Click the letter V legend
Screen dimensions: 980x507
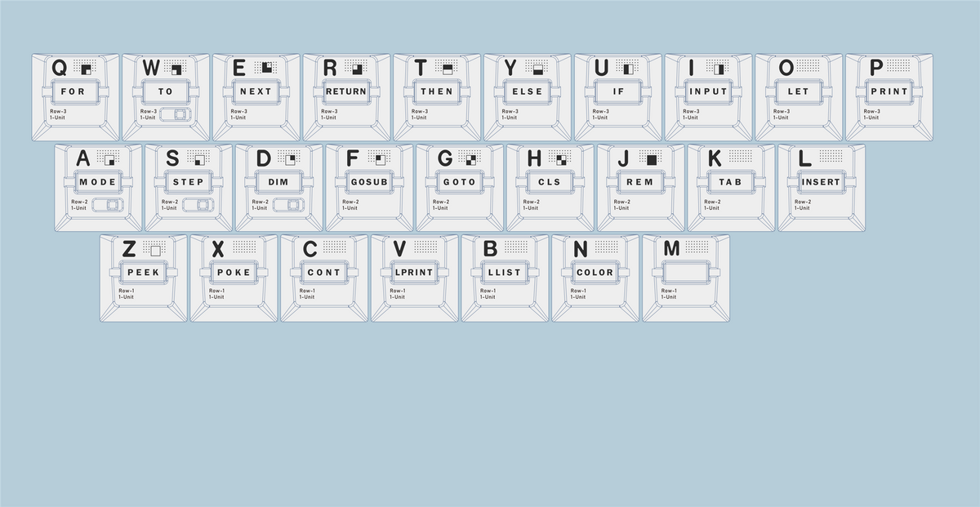click(x=400, y=249)
